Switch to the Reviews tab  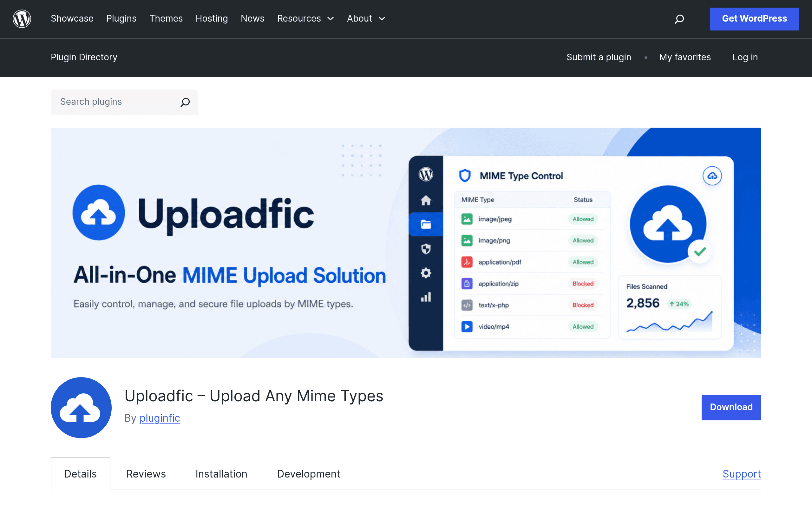(x=146, y=474)
